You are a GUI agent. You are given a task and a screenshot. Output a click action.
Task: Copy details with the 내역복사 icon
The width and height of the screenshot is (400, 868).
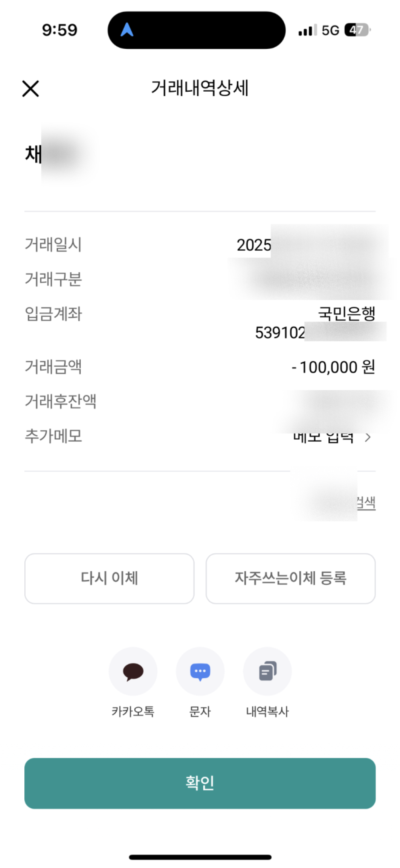point(267,671)
